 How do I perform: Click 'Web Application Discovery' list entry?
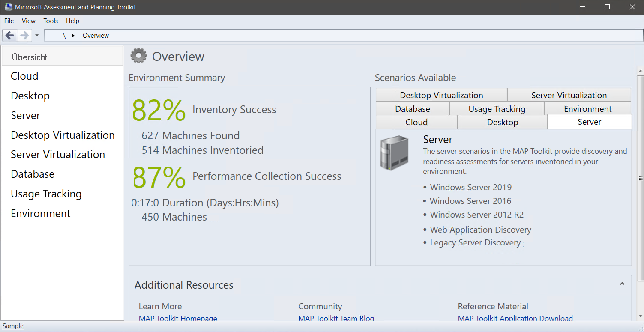[481, 230]
